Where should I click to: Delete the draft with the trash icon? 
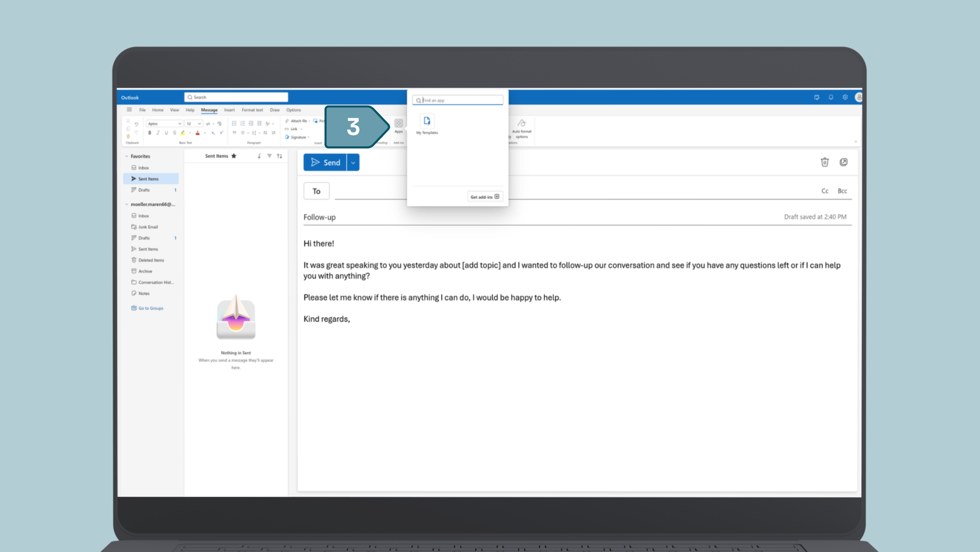click(824, 162)
